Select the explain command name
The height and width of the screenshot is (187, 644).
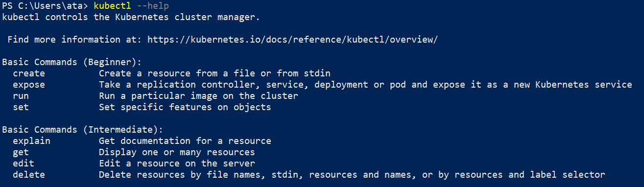click(x=32, y=141)
